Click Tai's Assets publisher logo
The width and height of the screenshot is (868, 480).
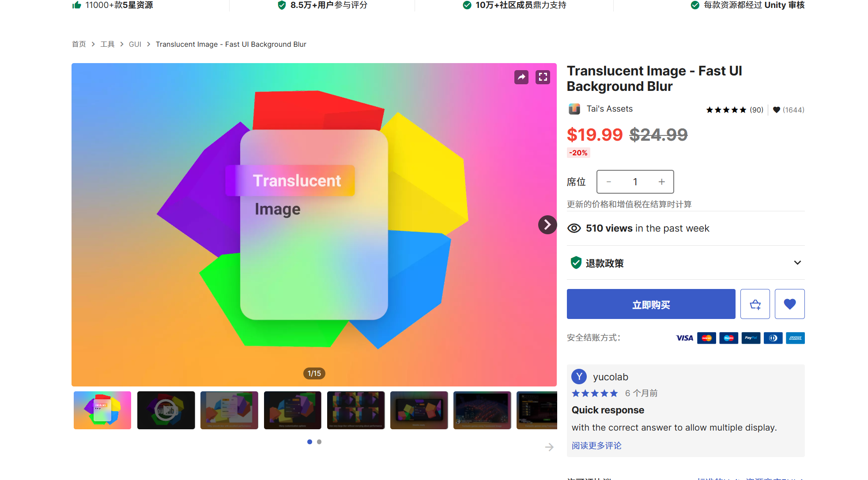pos(574,109)
